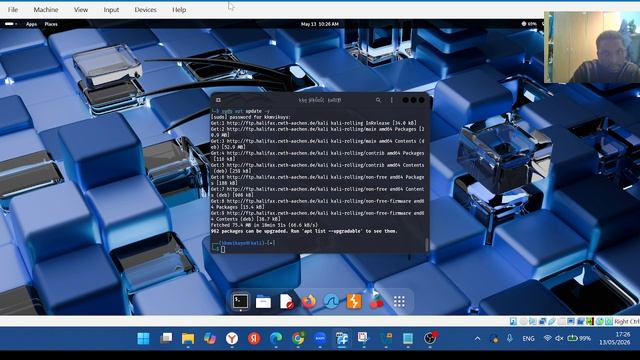This screenshot has height=360, width=640.
Task: Expand the hidden system tray icons chevron
Action: [477, 338]
